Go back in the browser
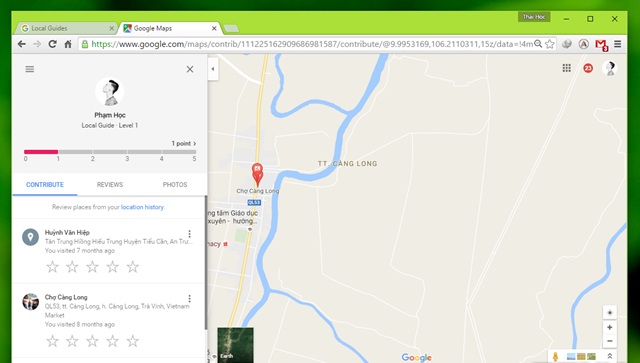 pyautogui.click(x=22, y=44)
